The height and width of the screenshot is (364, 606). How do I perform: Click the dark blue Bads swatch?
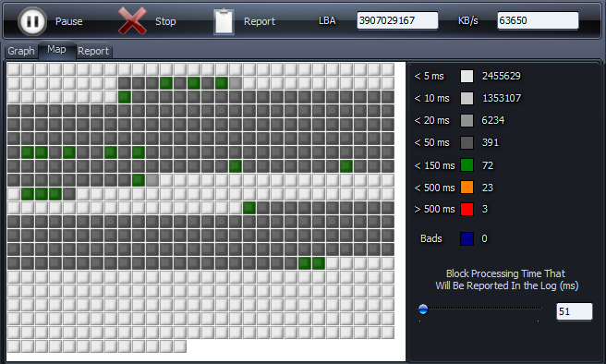pos(467,238)
